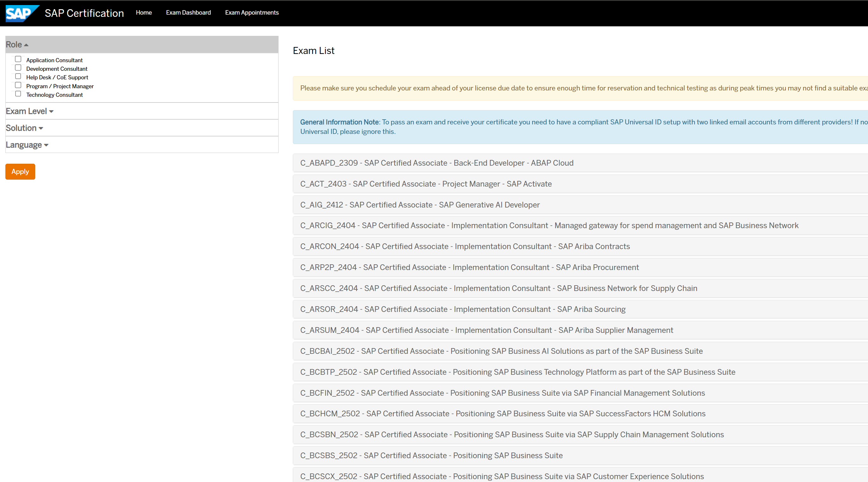Screen dimensions: 868x482
Task: Open exam C_BCHCM_2502 SuccessFactors HCM Solutions
Action: [580, 413]
